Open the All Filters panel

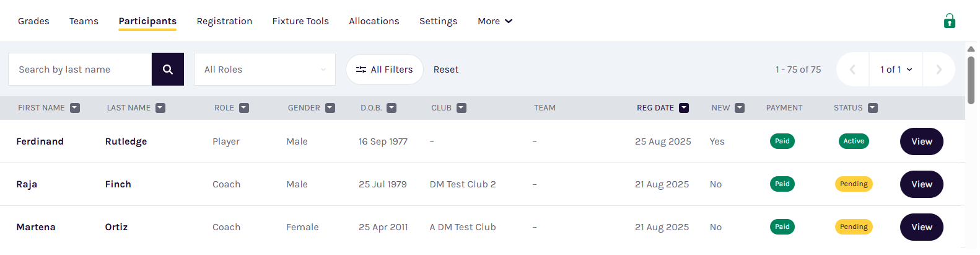(384, 69)
